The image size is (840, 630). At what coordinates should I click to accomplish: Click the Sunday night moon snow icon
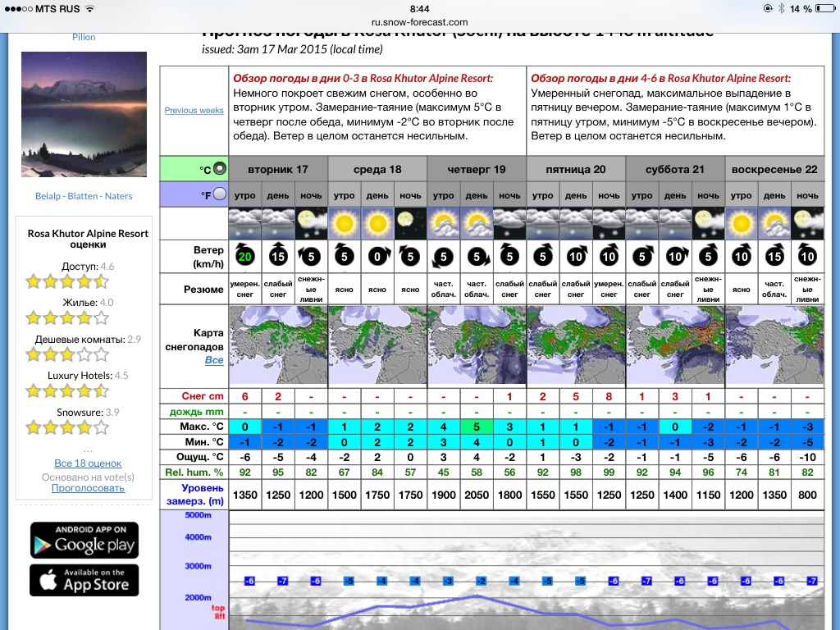pos(807,223)
